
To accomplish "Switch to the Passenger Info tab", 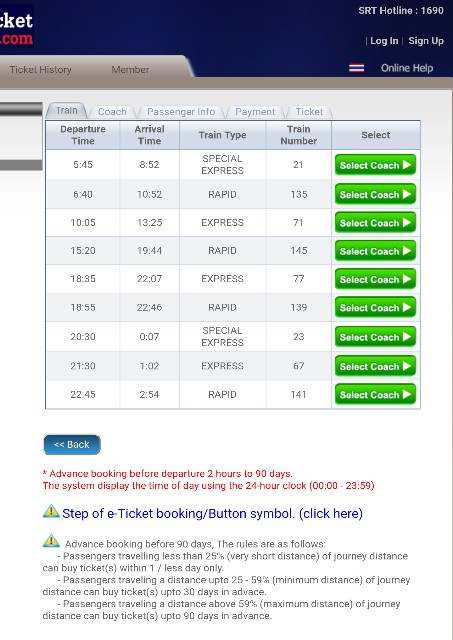I will 181,112.
